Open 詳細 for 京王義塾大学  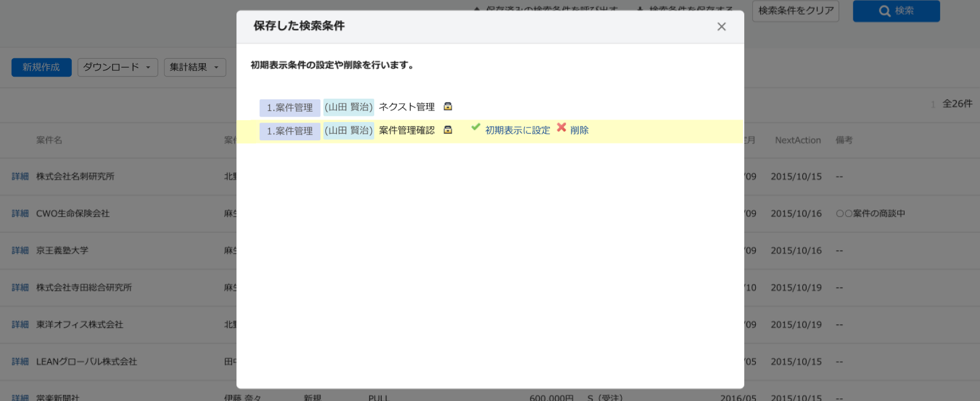coord(20,251)
